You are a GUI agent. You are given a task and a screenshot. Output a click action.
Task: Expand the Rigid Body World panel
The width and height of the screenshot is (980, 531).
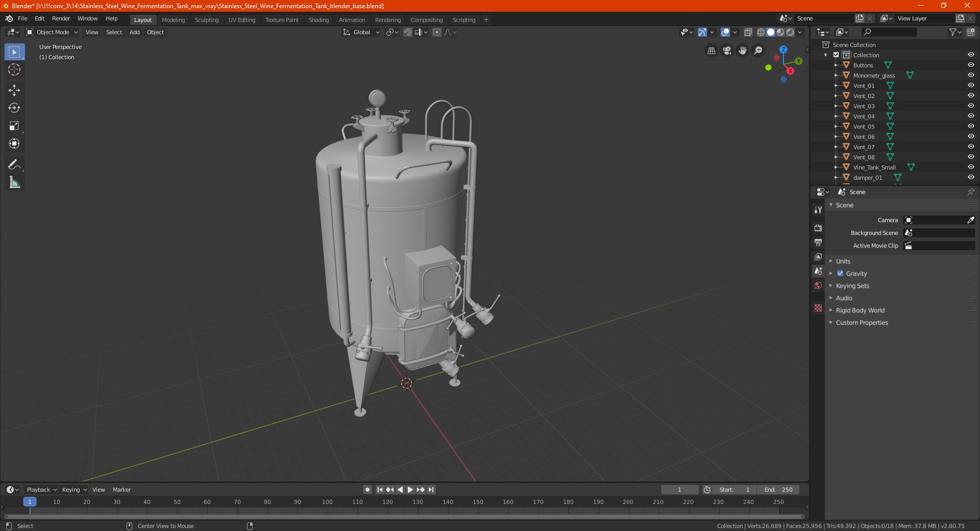pyautogui.click(x=860, y=310)
